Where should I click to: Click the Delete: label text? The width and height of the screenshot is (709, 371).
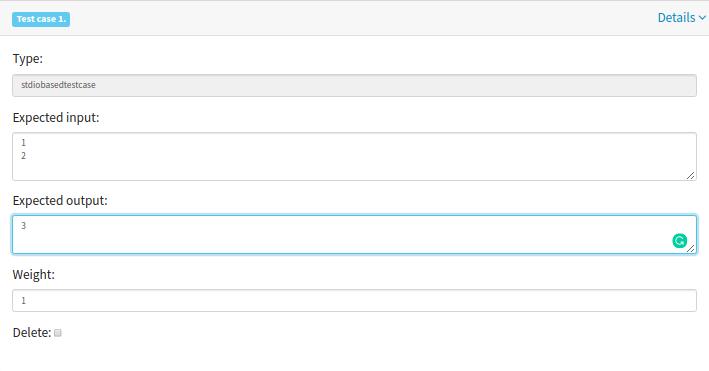click(x=32, y=333)
